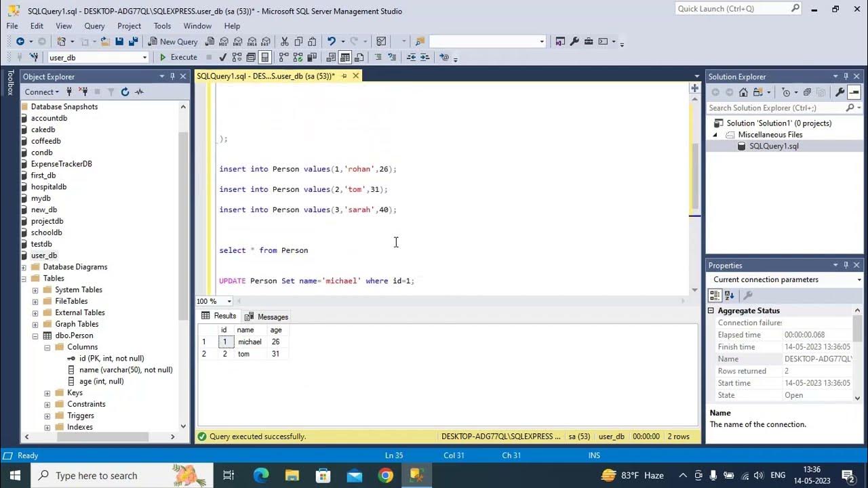Select the ExpenseTrackerDB database
The image size is (868, 488).
61,164
